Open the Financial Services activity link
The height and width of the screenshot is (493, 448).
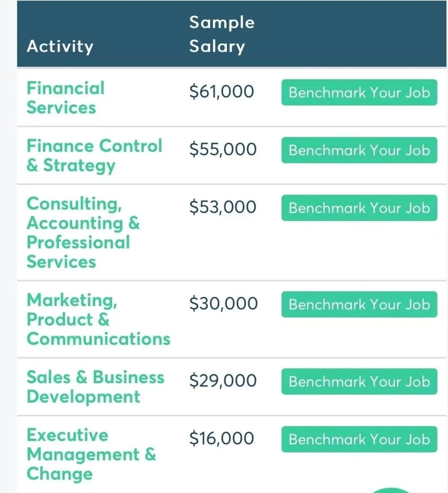(x=66, y=98)
